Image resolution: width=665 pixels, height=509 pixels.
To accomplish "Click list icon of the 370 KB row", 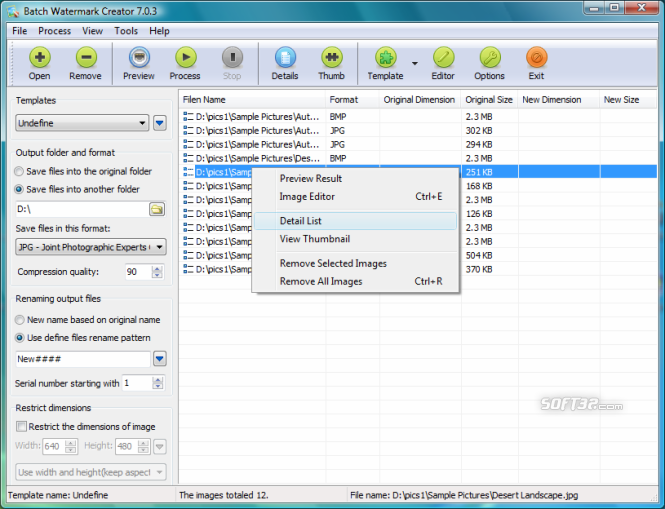I will tap(188, 269).
